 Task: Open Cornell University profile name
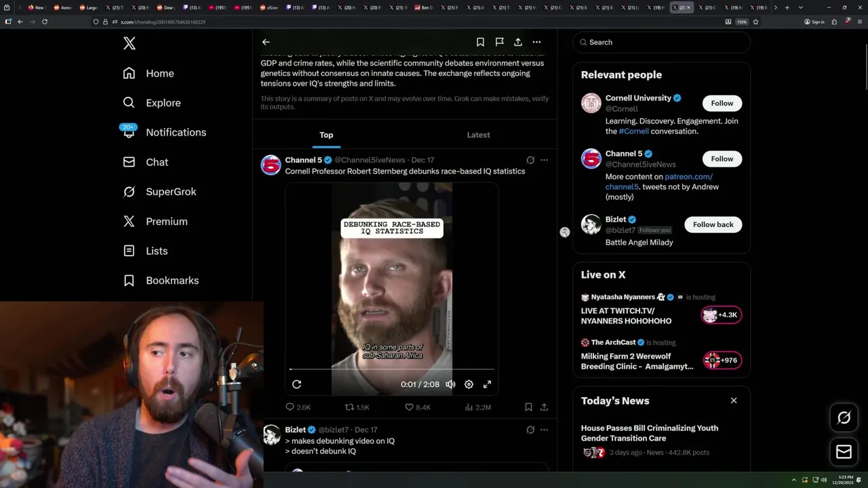[638, 98]
